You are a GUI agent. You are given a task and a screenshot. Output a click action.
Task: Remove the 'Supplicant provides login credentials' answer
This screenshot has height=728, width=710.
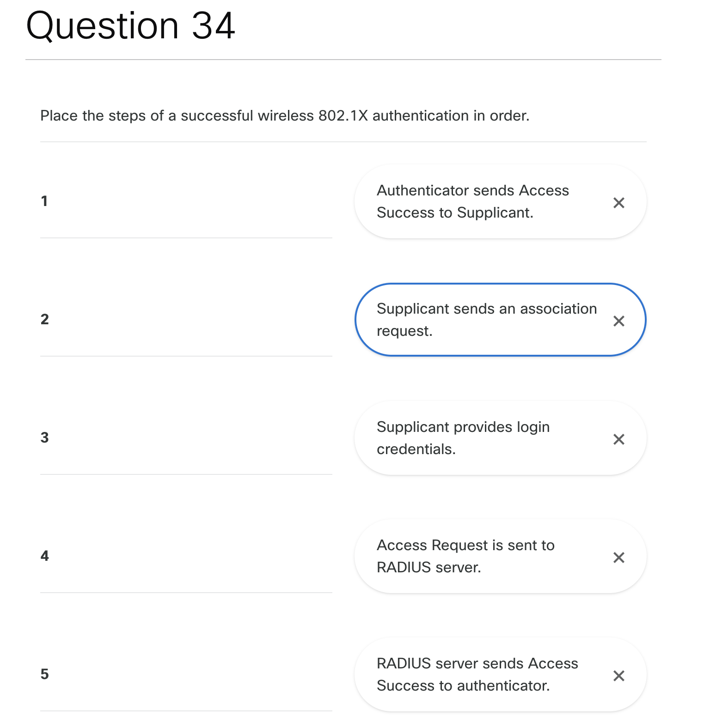(619, 438)
